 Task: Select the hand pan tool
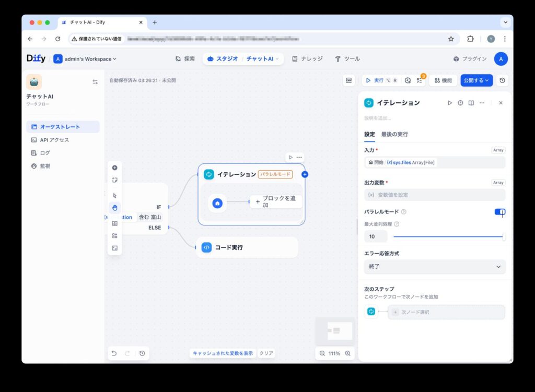tap(114, 208)
